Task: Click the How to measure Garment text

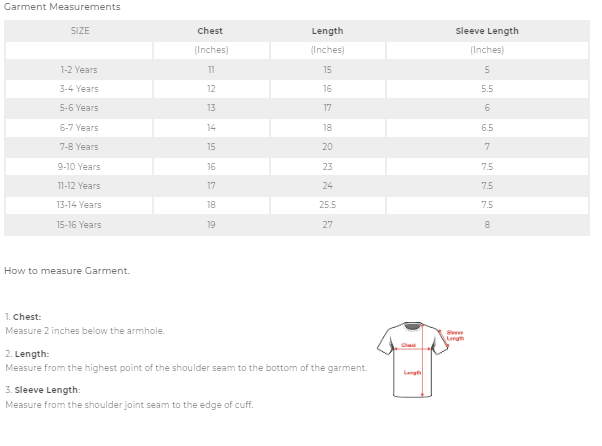Action: click(67, 271)
